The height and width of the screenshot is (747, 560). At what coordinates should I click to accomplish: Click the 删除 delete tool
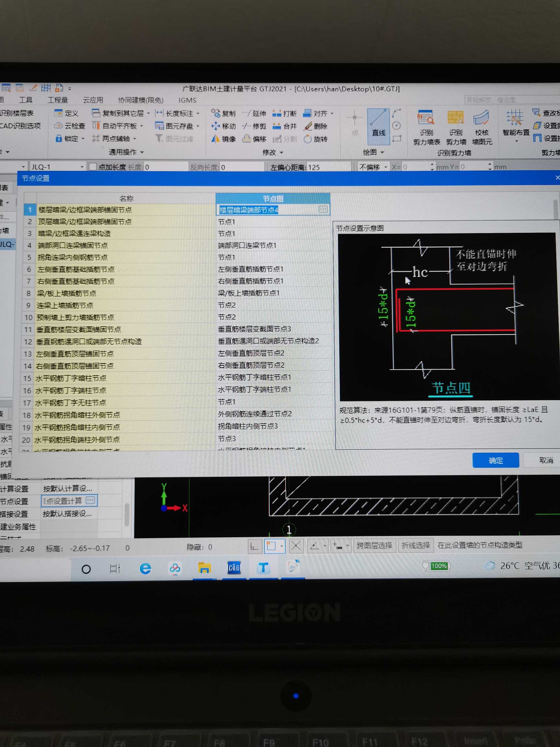point(316,126)
